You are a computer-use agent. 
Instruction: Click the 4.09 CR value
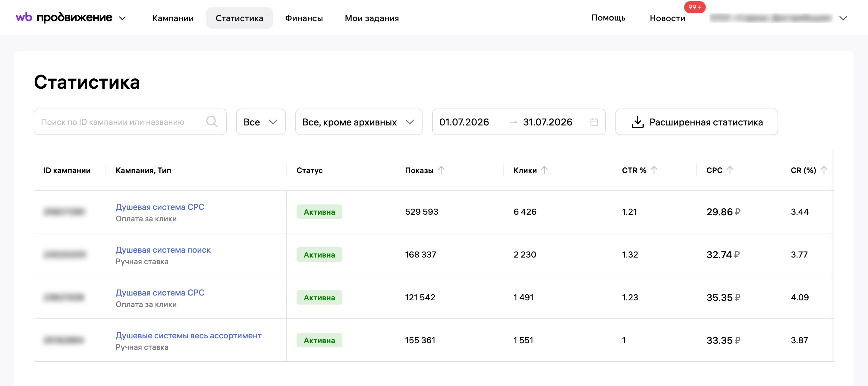pos(800,297)
